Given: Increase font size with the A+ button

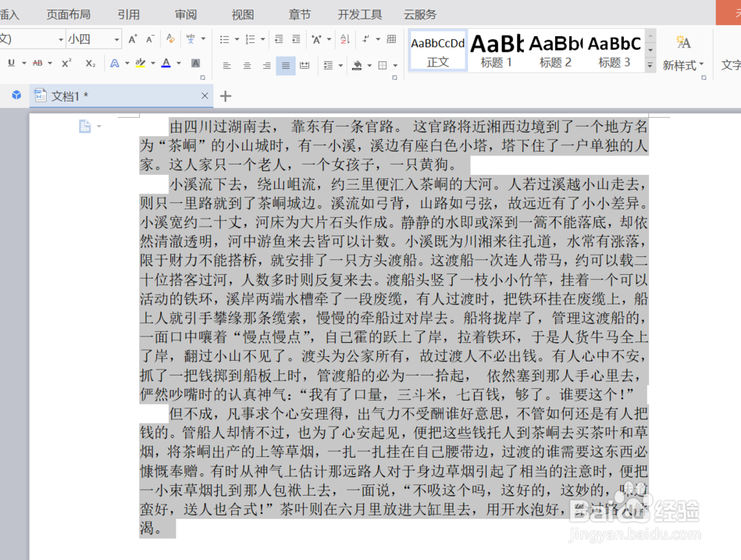Looking at the screenshot, I should click(133, 39).
